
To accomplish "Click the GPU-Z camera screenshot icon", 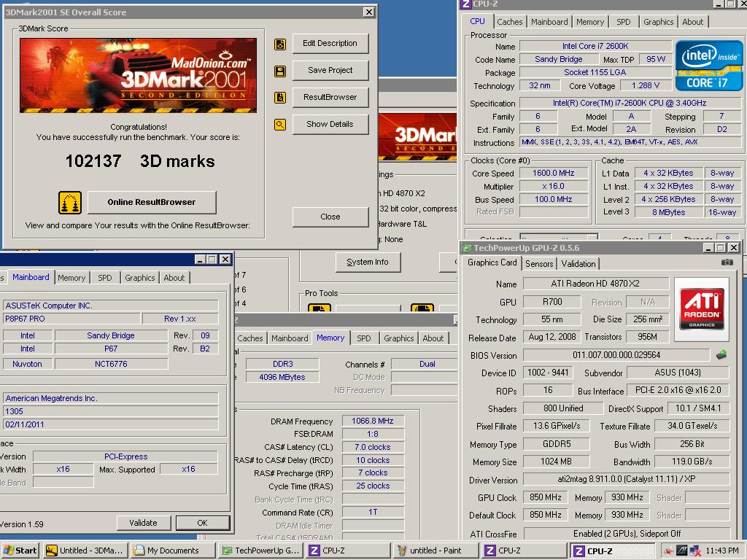I will (727, 262).
